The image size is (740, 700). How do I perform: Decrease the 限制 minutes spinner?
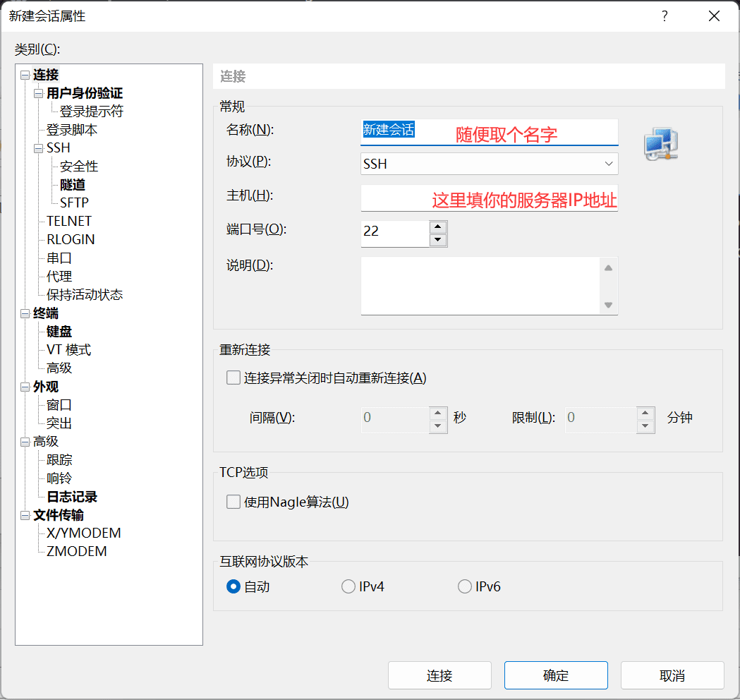pyautogui.click(x=645, y=426)
